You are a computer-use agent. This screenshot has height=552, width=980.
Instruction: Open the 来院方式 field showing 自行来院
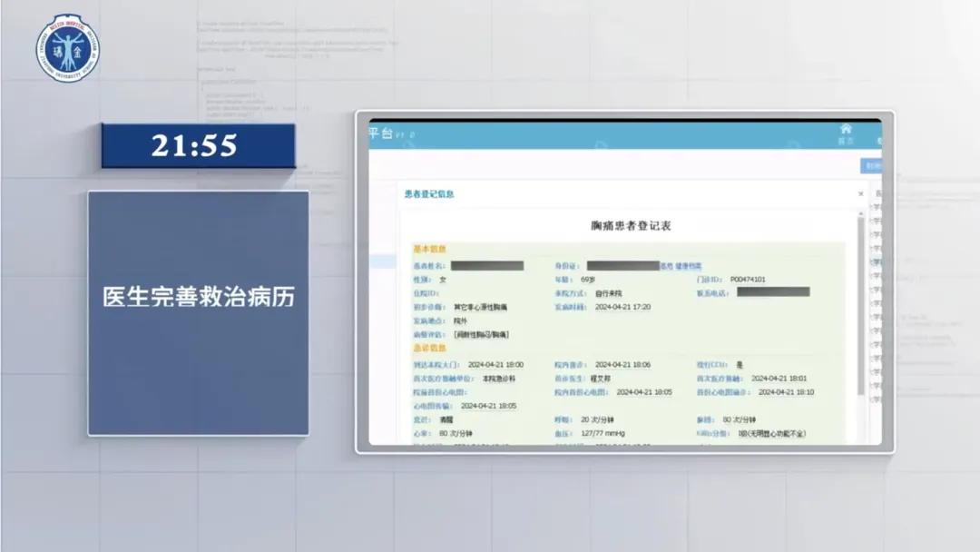(615, 293)
